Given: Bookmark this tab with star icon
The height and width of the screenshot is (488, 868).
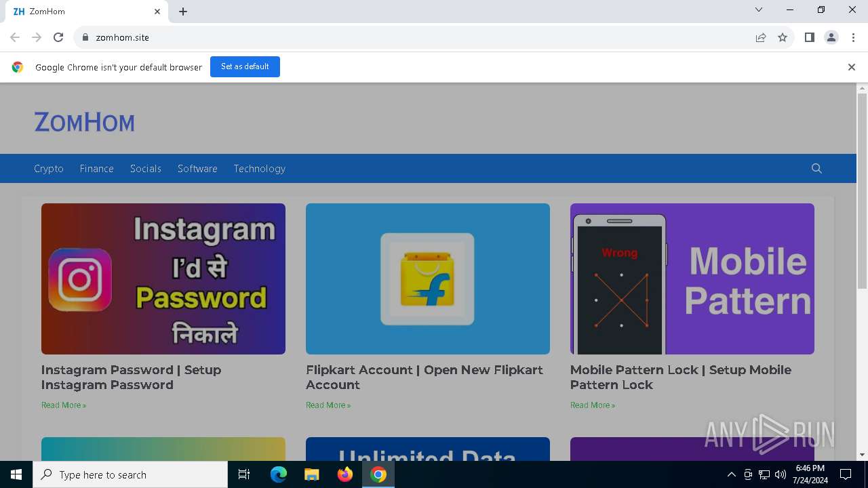Looking at the screenshot, I should pyautogui.click(x=783, y=37).
